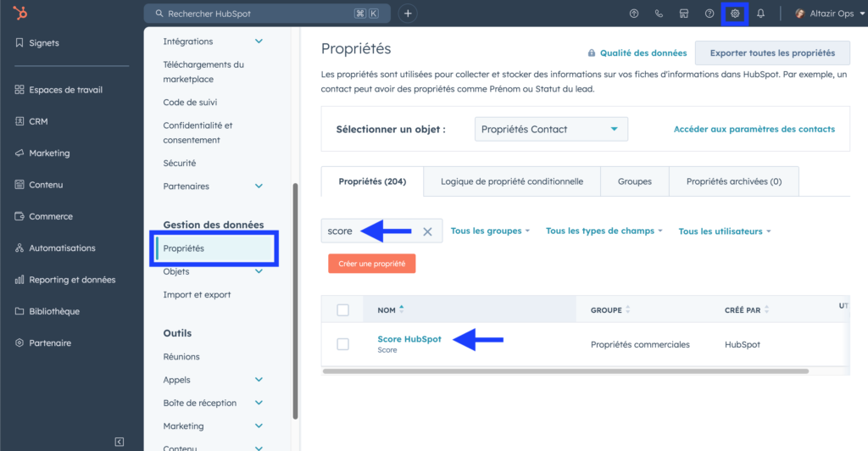
Task: Collapse the left sidebar with arrow icon
Action: (119, 441)
